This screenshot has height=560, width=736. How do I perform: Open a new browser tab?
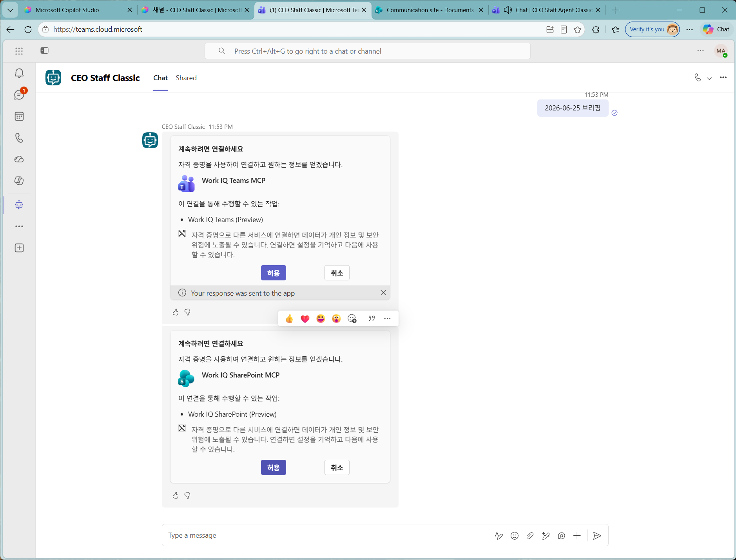coord(616,10)
